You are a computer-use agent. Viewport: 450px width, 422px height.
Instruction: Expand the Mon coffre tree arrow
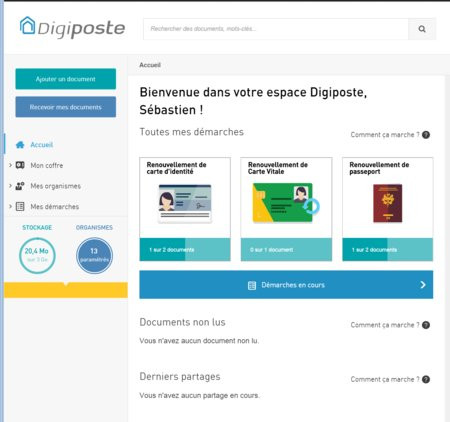click(10, 165)
